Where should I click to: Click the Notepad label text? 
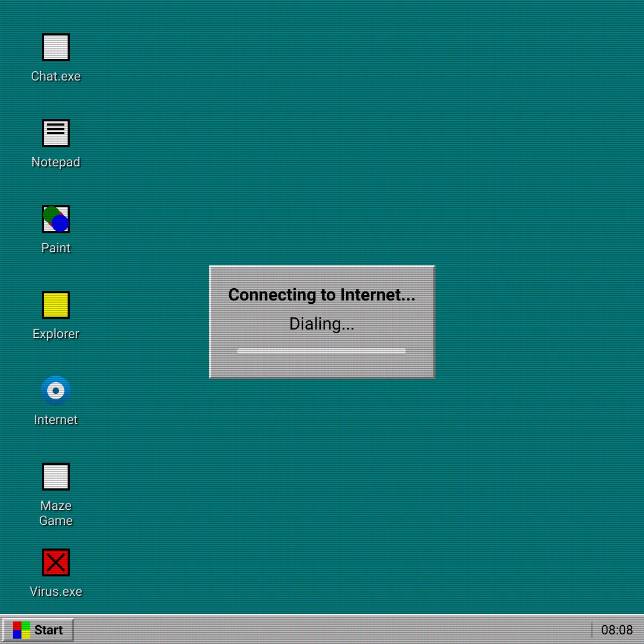pos(56,162)
